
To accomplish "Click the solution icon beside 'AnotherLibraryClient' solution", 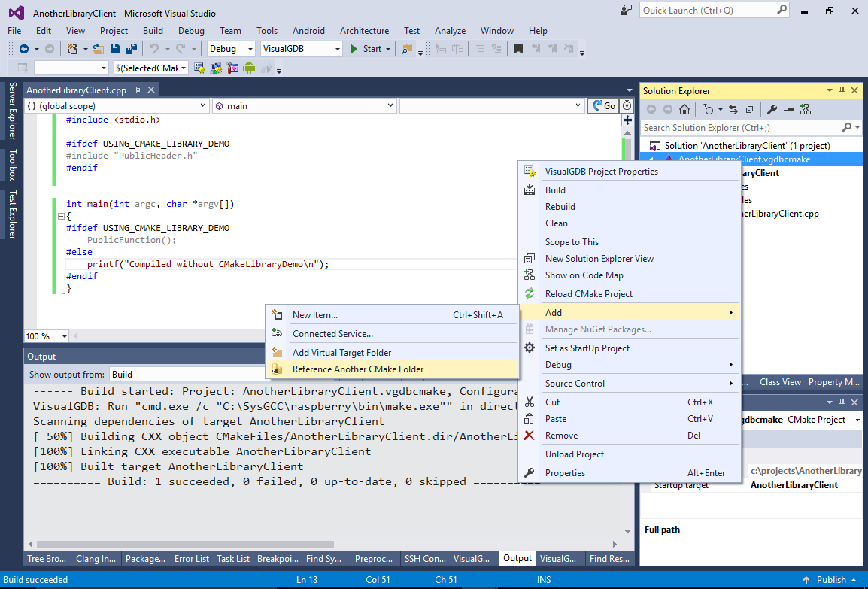I will point(654,146).
